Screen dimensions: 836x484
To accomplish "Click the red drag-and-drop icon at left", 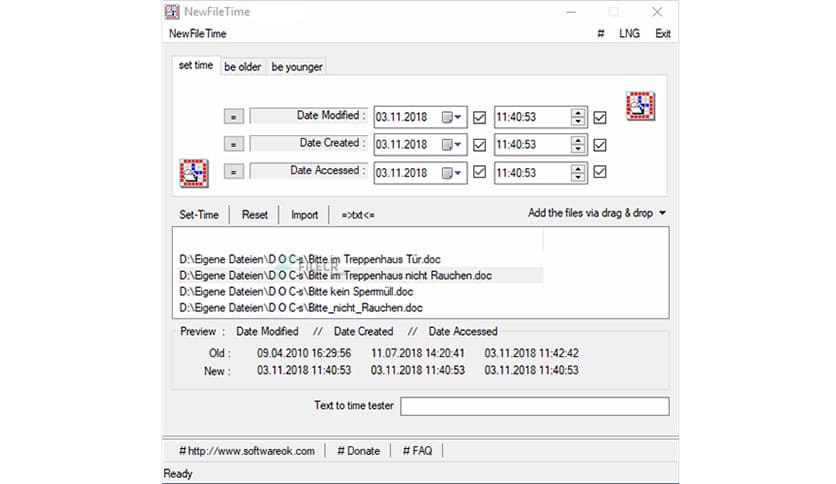I will point(193,172).
